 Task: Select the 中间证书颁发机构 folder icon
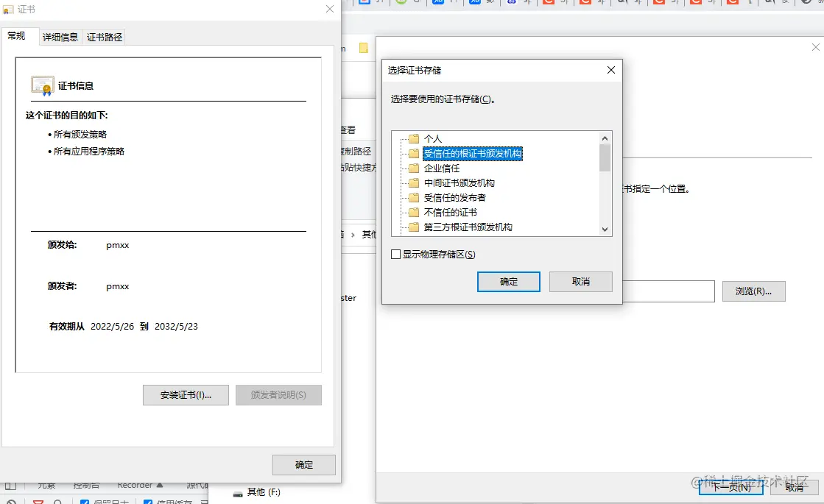412,182
